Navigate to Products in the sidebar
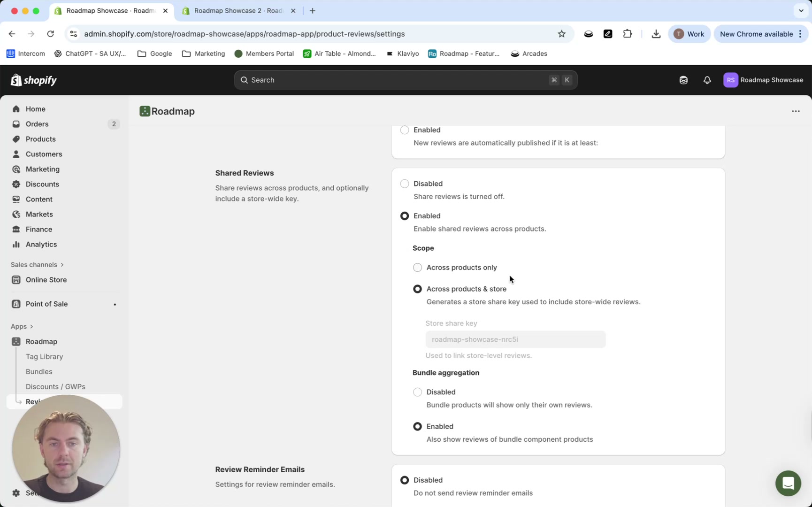 (40, 139)
